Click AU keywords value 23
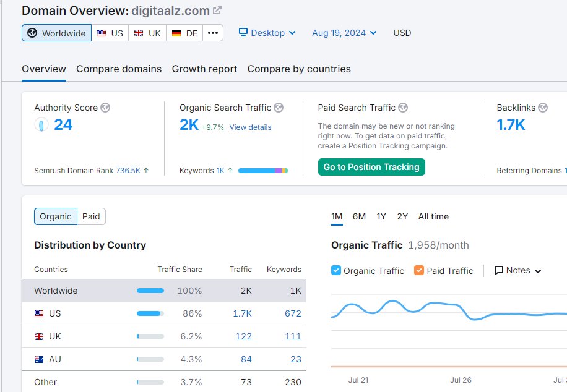The image size is (567, 392). tap(296, 359)
